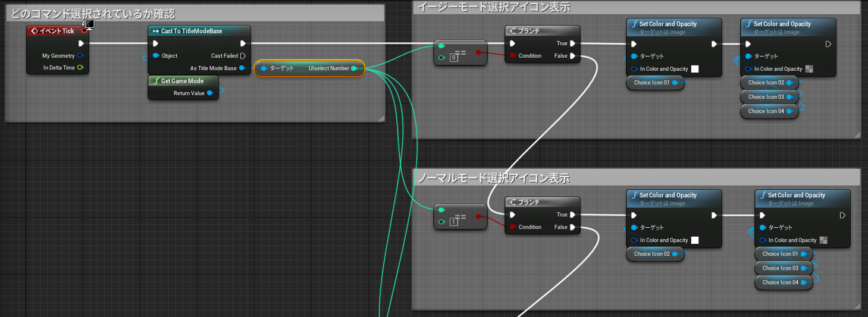Click the ターゲット pin on UIselect Number node
Screen dimensions: 868x317
click(x=264, y=68)
